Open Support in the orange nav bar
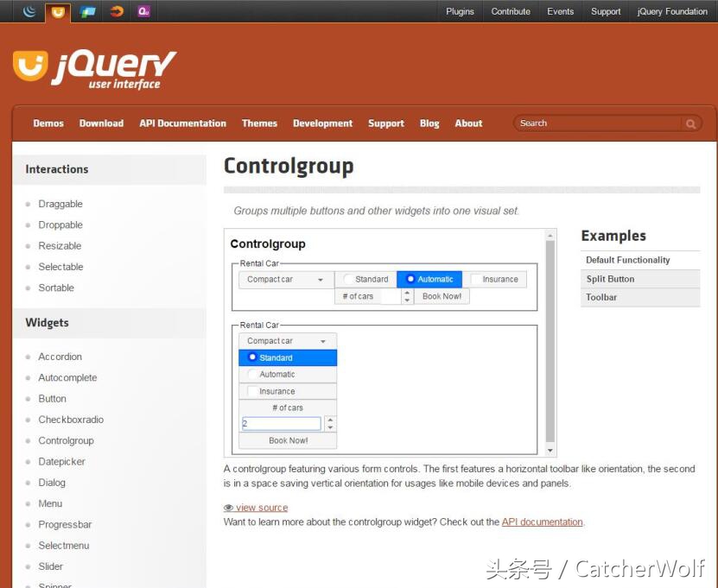 [386, 123]
